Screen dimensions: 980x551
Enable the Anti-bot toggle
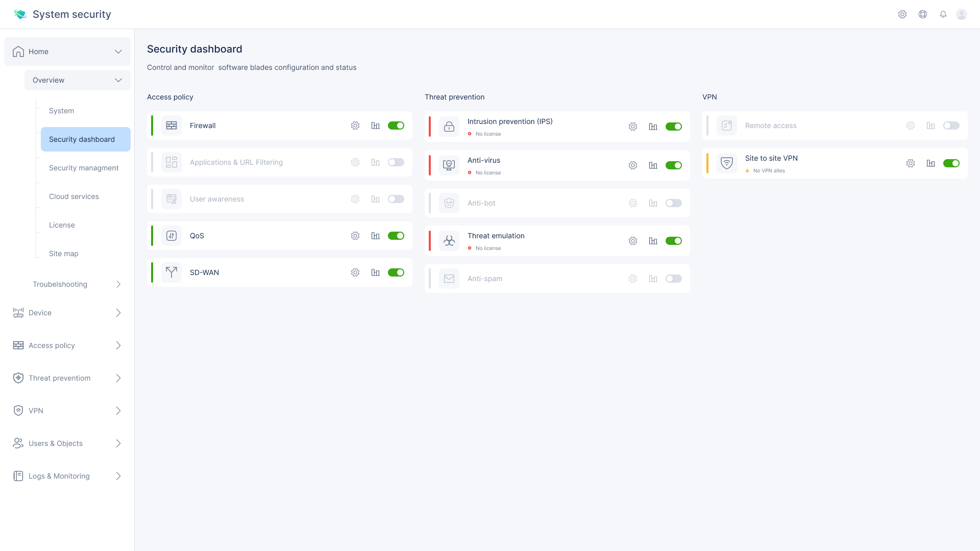click(674, 203)
